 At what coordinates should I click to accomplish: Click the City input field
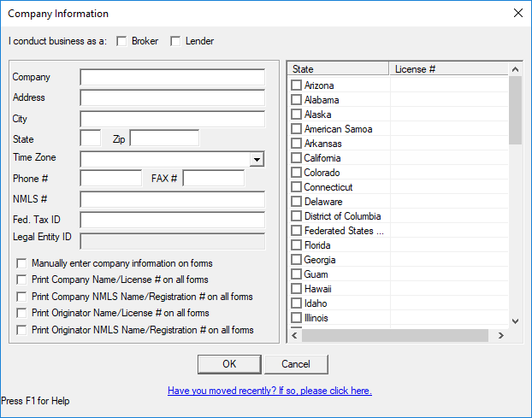click(x=173, y=119)
